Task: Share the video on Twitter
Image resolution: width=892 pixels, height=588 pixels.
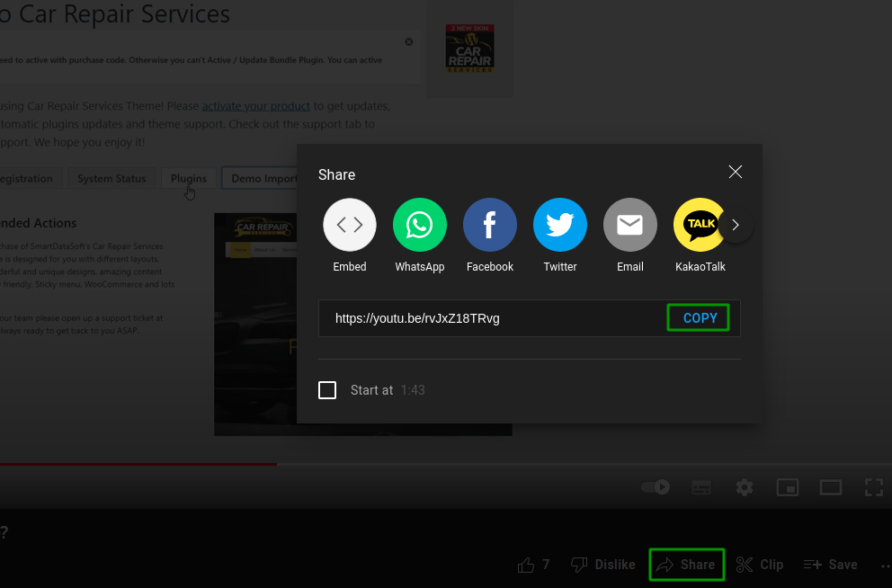Action: (x=560, y=225)
